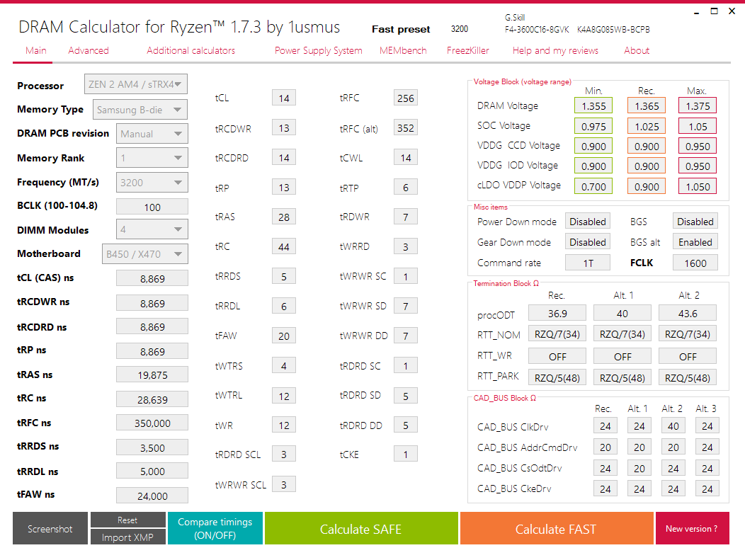
Task: Expand the Motherboard selection dropdown
Action: 144,253
